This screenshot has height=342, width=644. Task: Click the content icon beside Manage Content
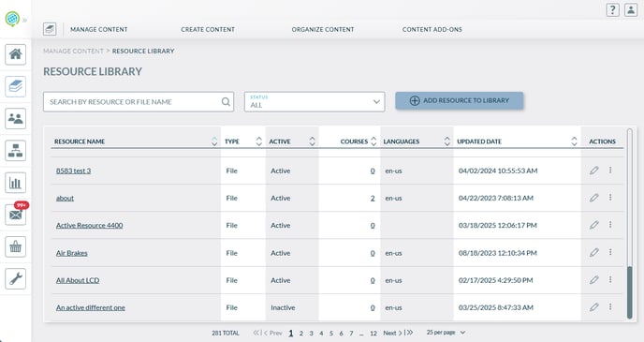pyautogui.click(x=50, y=29)
